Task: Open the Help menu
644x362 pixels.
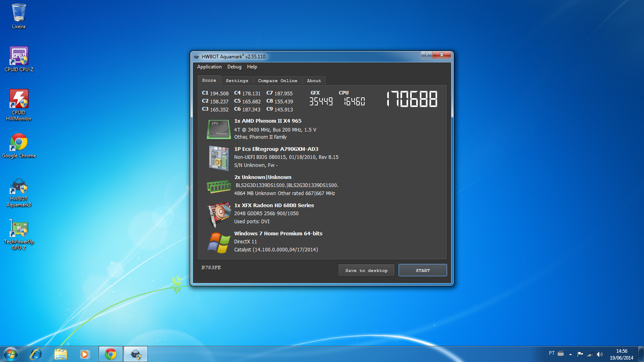Action: [x=252, y=67]
